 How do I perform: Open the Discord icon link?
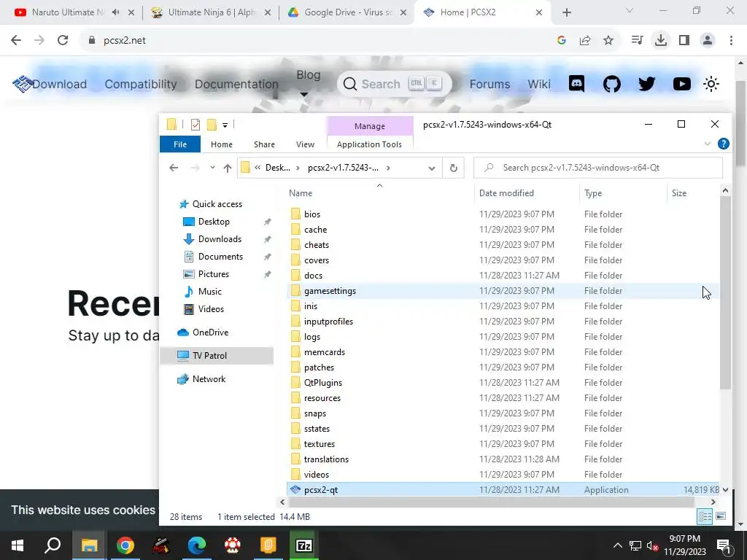pyautogui.click(x=576, y=84)
